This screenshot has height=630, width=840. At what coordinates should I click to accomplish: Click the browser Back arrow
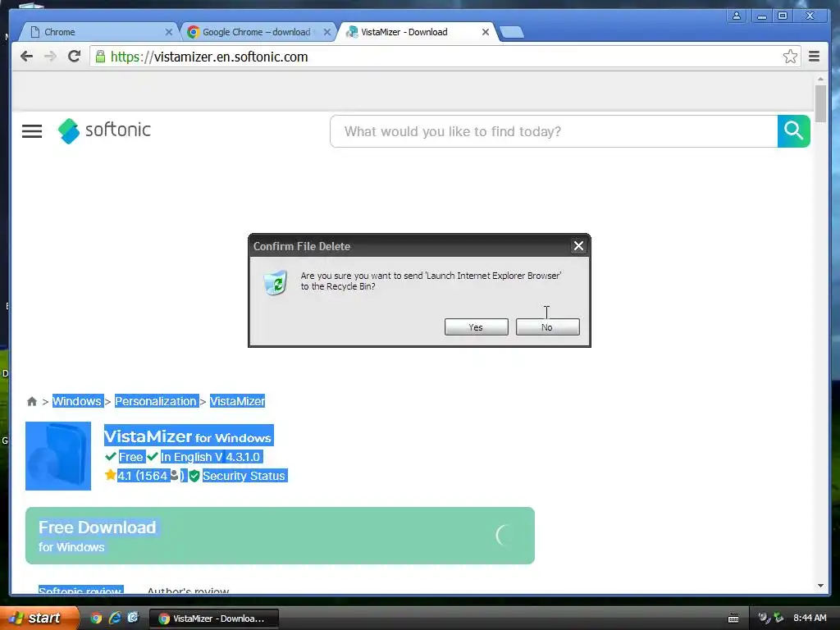(x=26, y=57)
